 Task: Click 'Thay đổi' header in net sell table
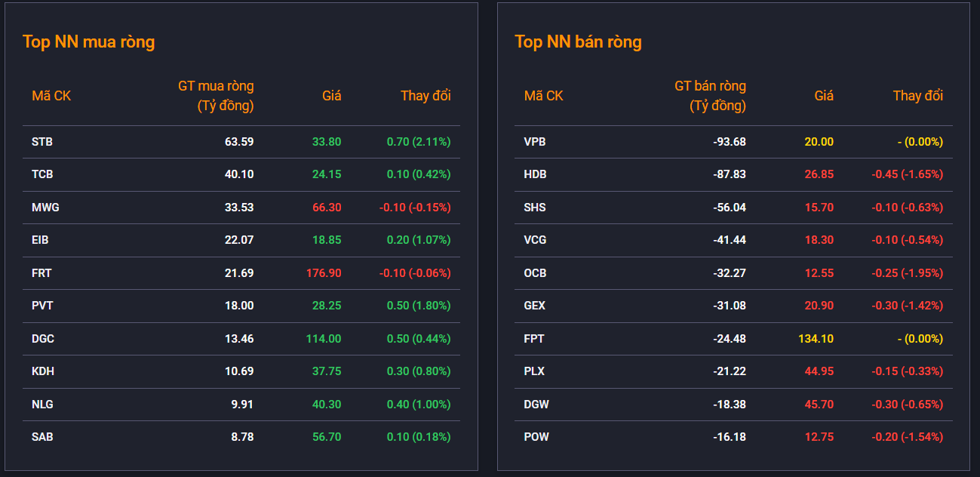pyautogui.click(x=918, y=96)
